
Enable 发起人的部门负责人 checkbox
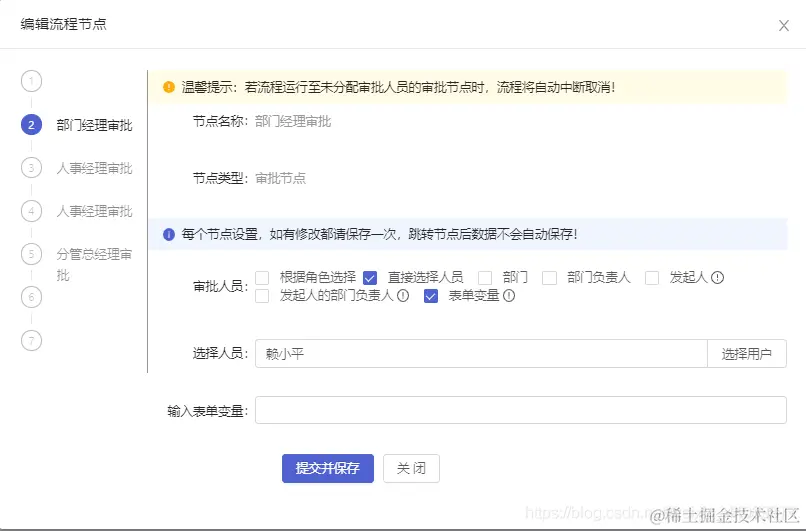coord(262,296)
